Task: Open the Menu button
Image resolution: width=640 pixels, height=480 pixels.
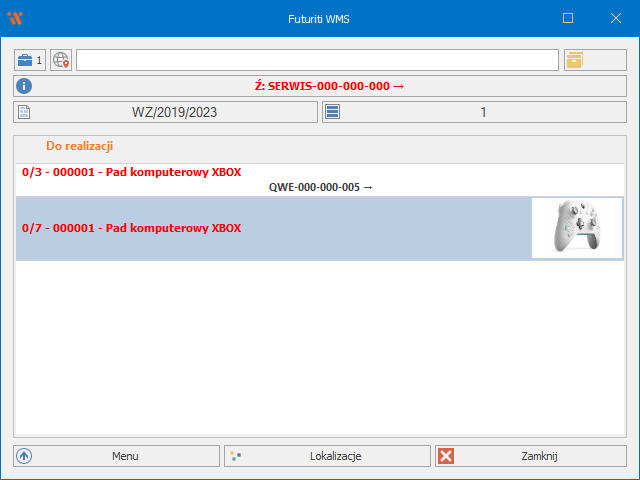Action: pos(116,456)
